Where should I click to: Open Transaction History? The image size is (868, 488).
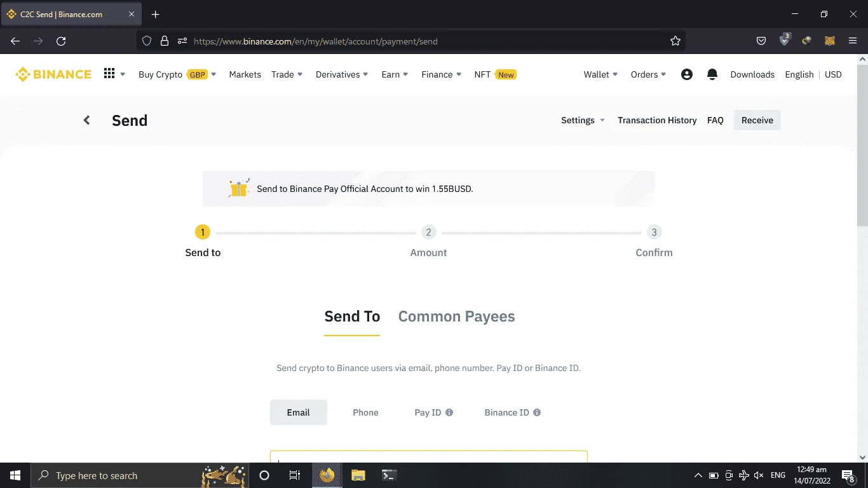click(657, 120)
